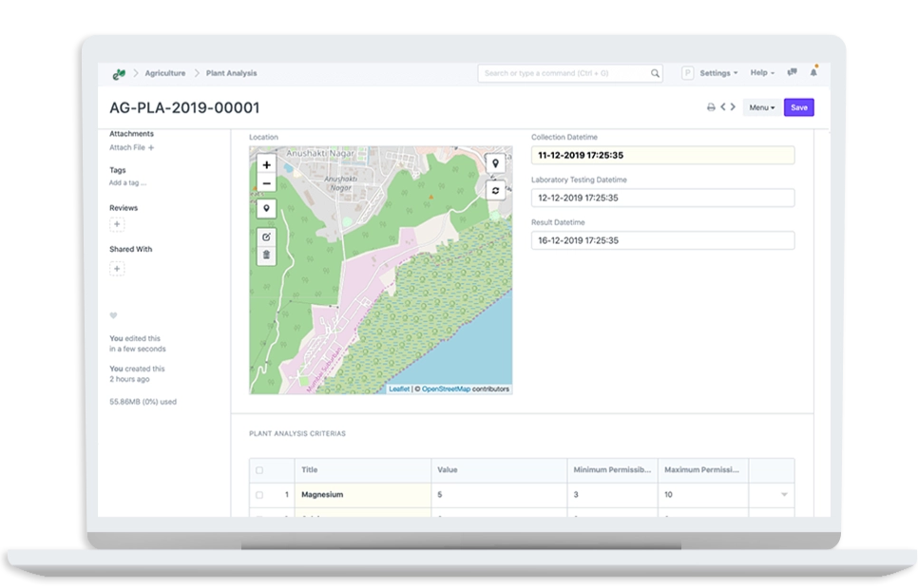Open the Menu dropdown

[x=762, y=107]
